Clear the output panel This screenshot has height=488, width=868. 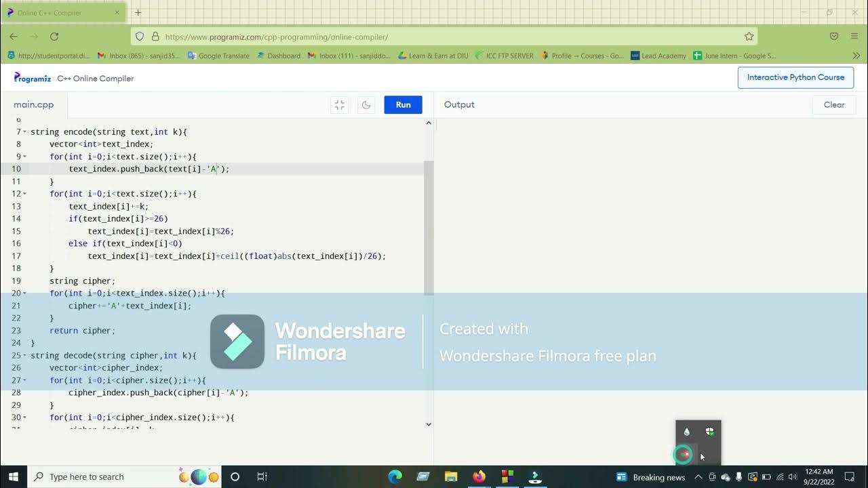point(834,104)
